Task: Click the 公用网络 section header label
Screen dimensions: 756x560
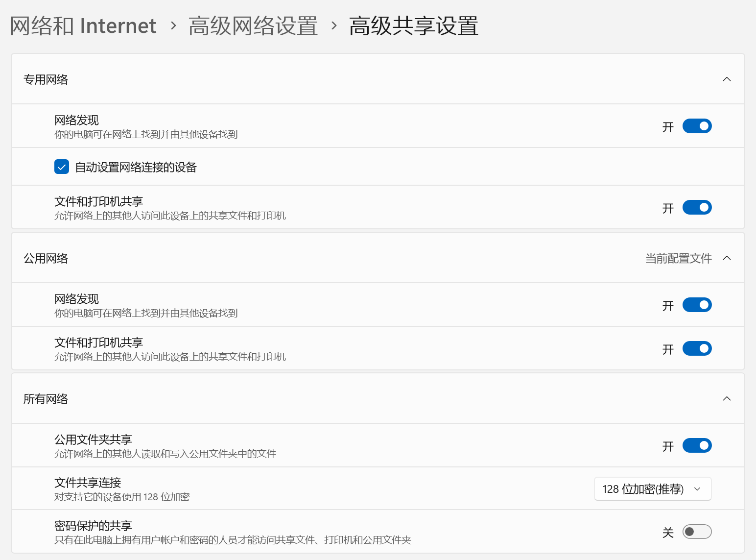Action: pos(46,258)
